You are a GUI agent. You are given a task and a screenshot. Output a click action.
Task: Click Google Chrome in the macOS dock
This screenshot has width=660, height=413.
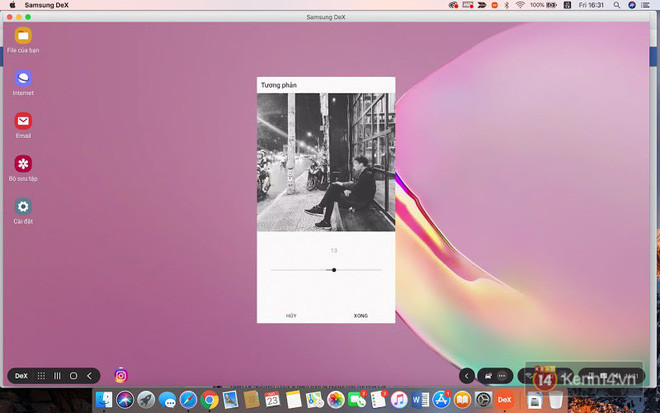(x=209, y=400)
